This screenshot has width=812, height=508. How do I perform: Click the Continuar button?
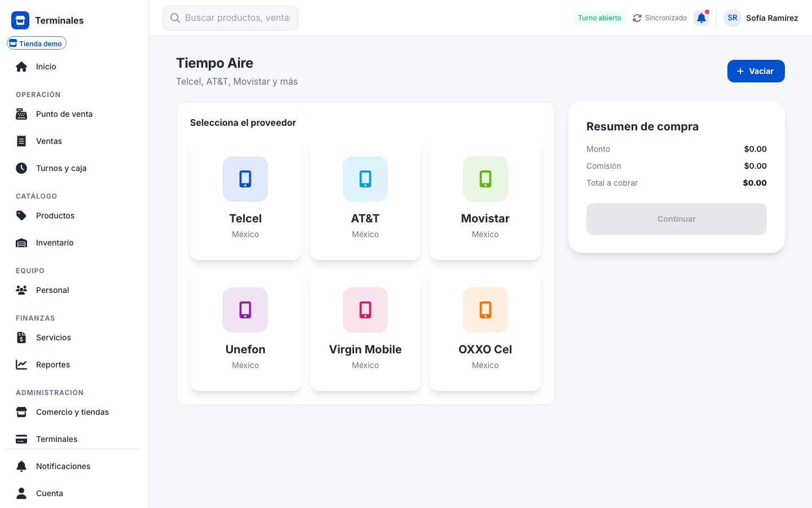click(677, 219)
